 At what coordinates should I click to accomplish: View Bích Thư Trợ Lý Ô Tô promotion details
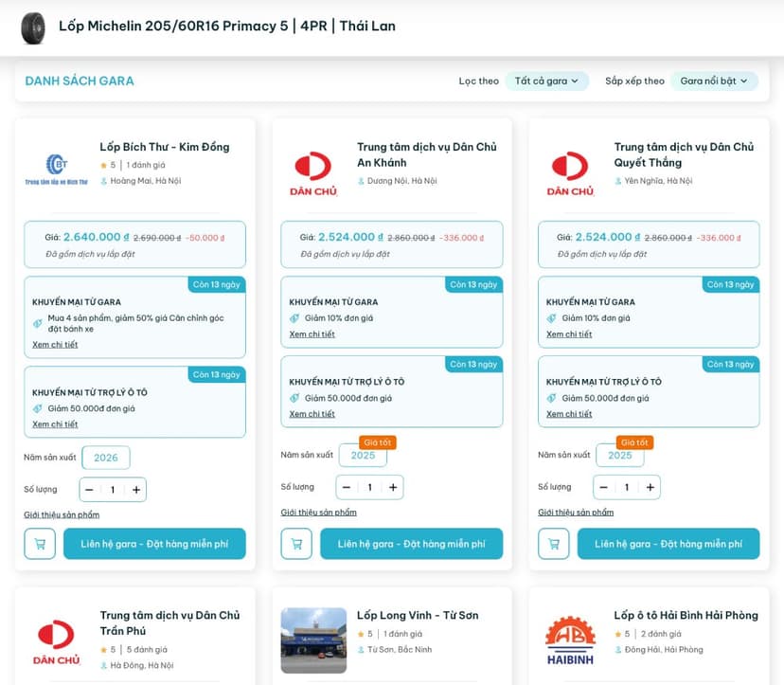[55, 424]
